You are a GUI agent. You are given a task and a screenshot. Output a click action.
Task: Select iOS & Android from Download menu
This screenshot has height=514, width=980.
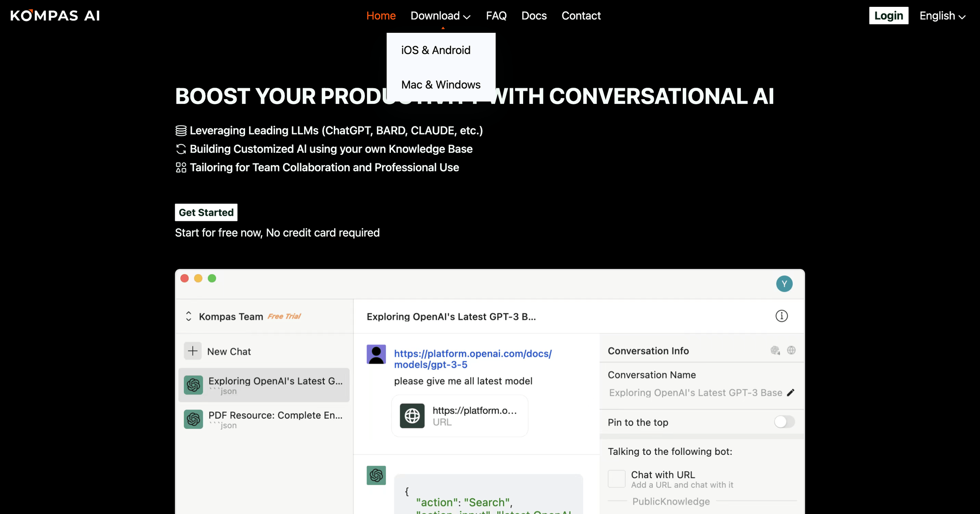click(436, 50)
